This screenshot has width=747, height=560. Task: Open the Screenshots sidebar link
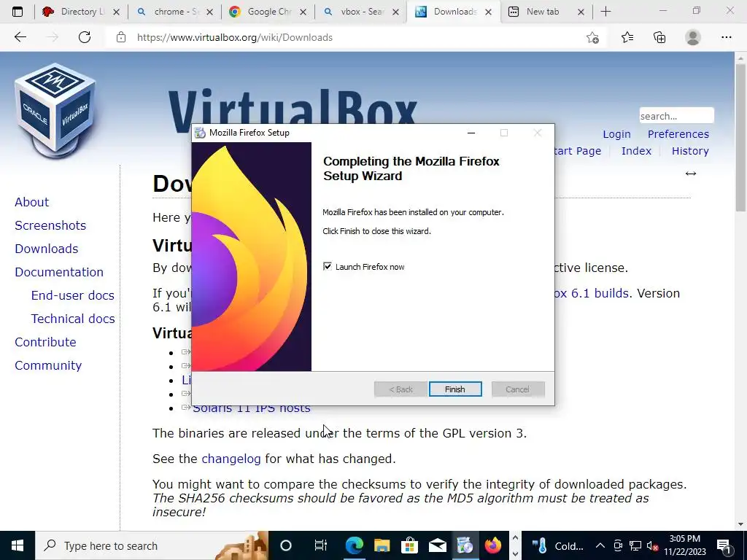50,225
